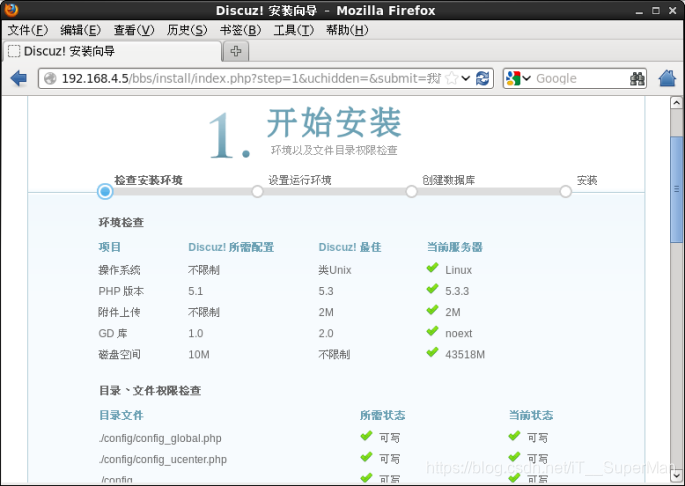Click the 设置运行环境 step marker
The width and height of the screenshot is (685, 486).
[258, 191]
